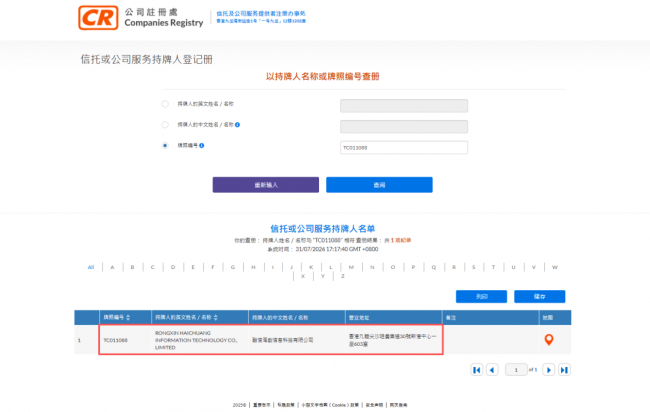Filter list by letter D
Viewport: 650px width, 412px height.
point(173,267)
